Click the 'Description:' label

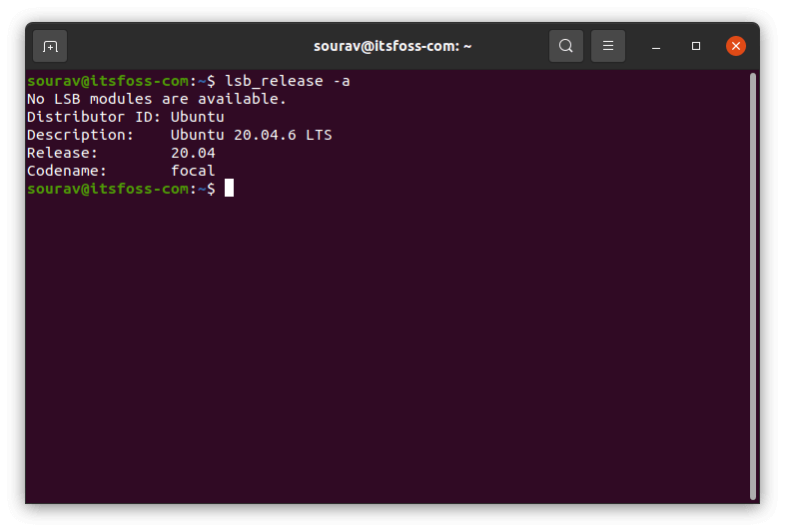pyautogui.click(x=80, y=135)
